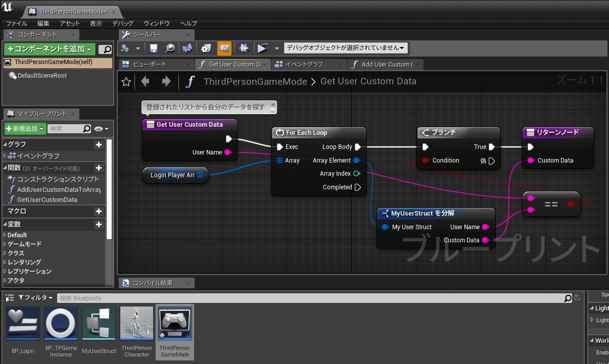Expand the アクタ variable category
Screen dimensions: 609x364
click(x=5, y=281)
